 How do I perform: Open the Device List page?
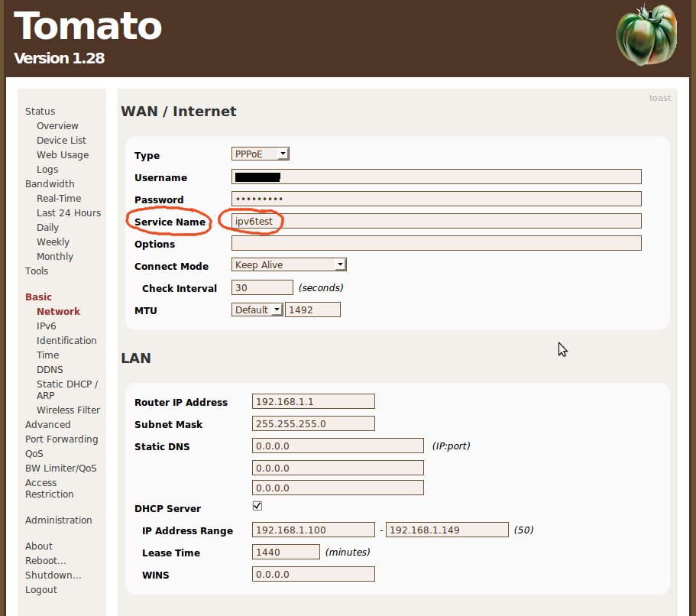point(61,141)
